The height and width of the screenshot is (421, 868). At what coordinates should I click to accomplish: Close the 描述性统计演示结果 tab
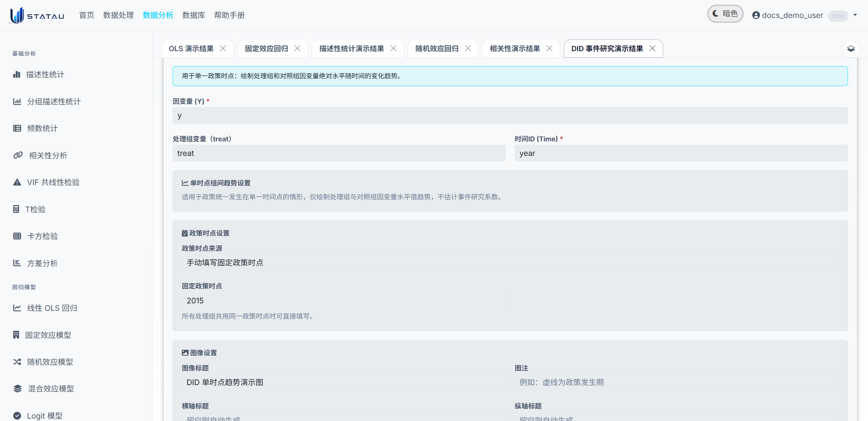point(393,48)
